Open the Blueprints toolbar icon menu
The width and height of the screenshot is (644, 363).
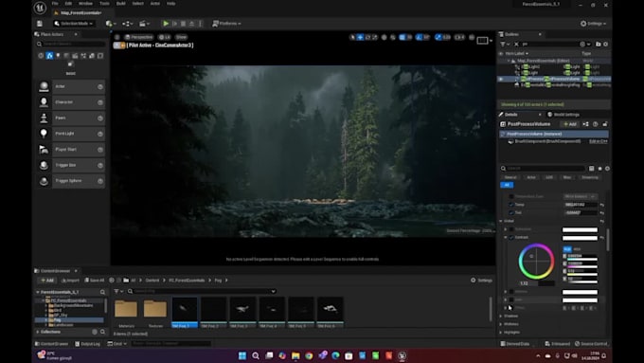click(127, 24)
